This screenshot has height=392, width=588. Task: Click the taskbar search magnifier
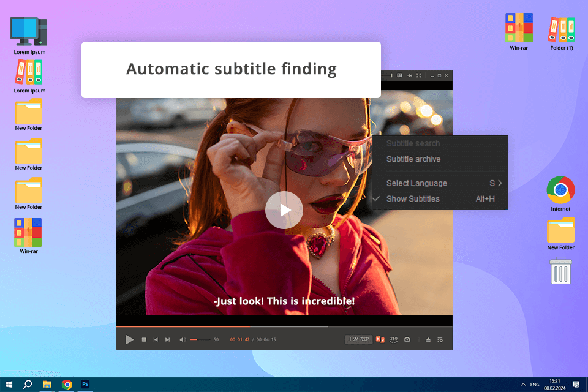click(28, 385)
